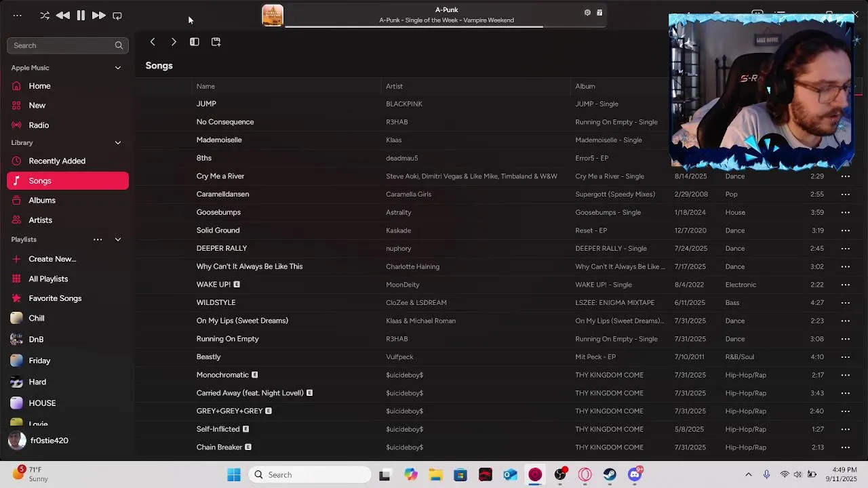Open more options for Chain Breaker
This screenshot has width=868, height=488.
(x=845, y=447)
